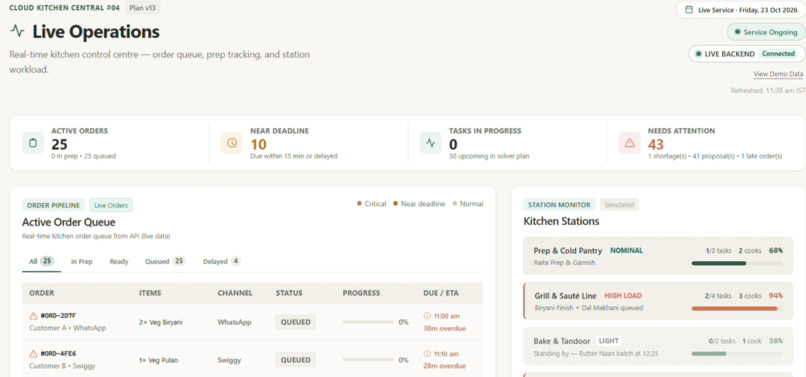
Task: Select order ID #ORD-AFE6
Action: click(58, 354)
